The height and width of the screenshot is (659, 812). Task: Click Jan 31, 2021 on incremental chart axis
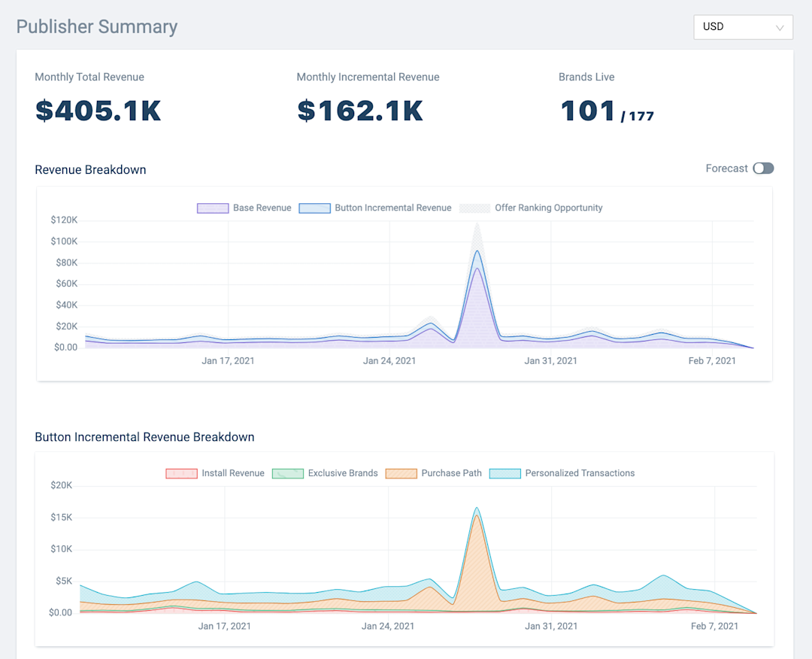point(552,627)
